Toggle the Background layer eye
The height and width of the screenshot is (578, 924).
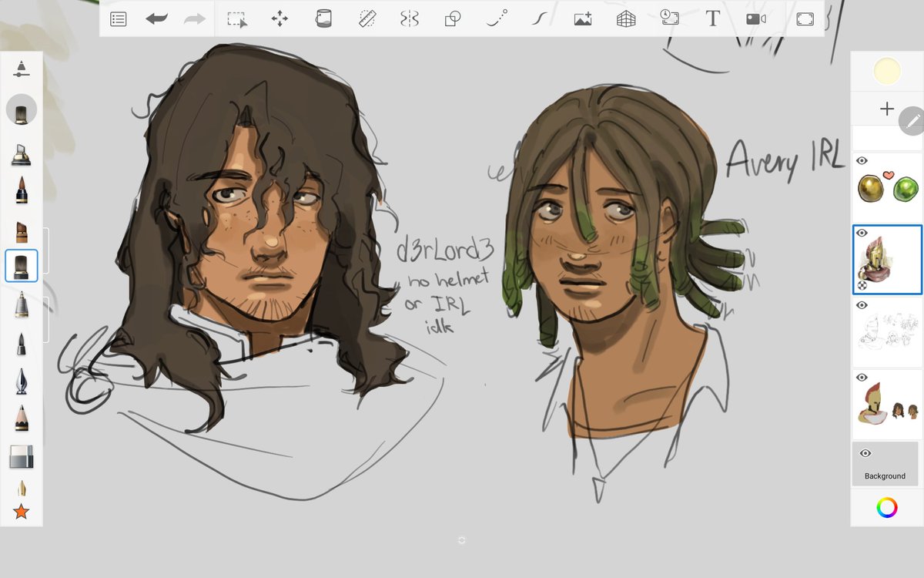(865, 453)
